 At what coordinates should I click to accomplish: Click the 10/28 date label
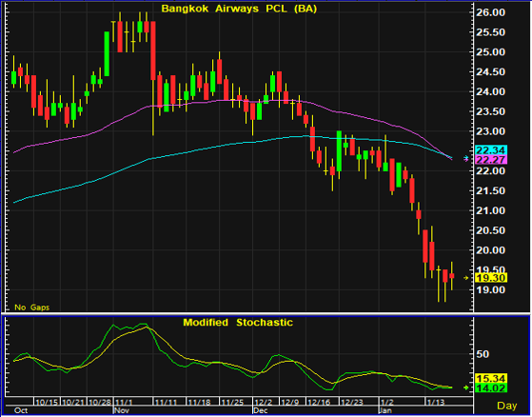100,403
